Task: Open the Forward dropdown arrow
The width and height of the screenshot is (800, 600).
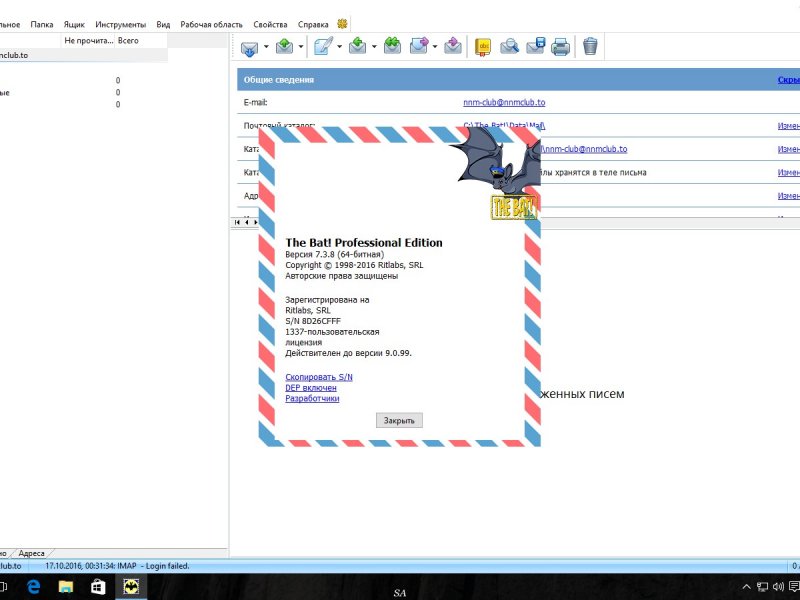Action: tap(435, 47)
